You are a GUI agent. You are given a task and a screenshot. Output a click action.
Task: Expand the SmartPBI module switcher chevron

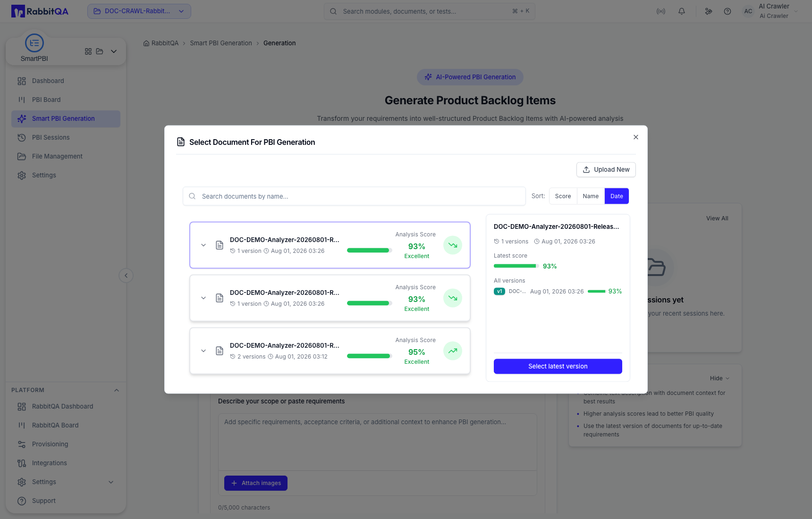[x=114, y=51]
